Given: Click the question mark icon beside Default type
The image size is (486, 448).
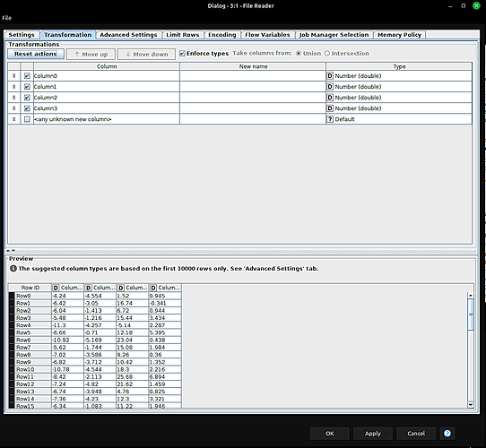Looking at the screenshot, I should (330, 119).
